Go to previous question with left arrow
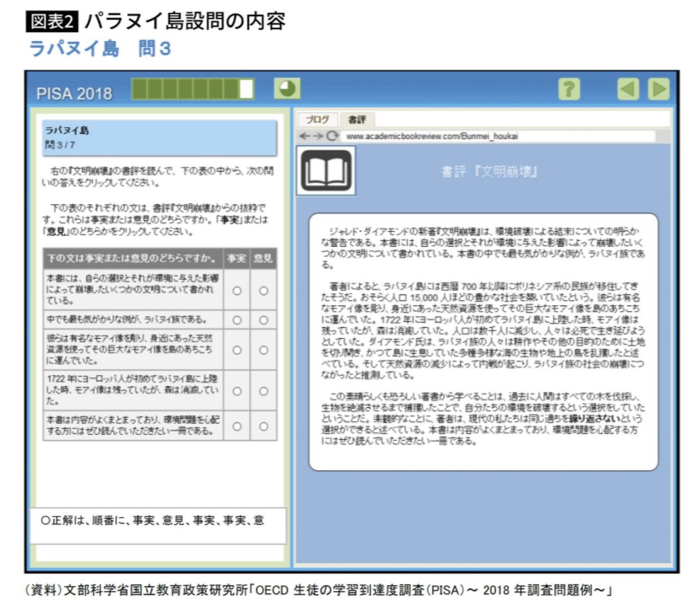This screenshot has height=605, width=700. point(628,89)
